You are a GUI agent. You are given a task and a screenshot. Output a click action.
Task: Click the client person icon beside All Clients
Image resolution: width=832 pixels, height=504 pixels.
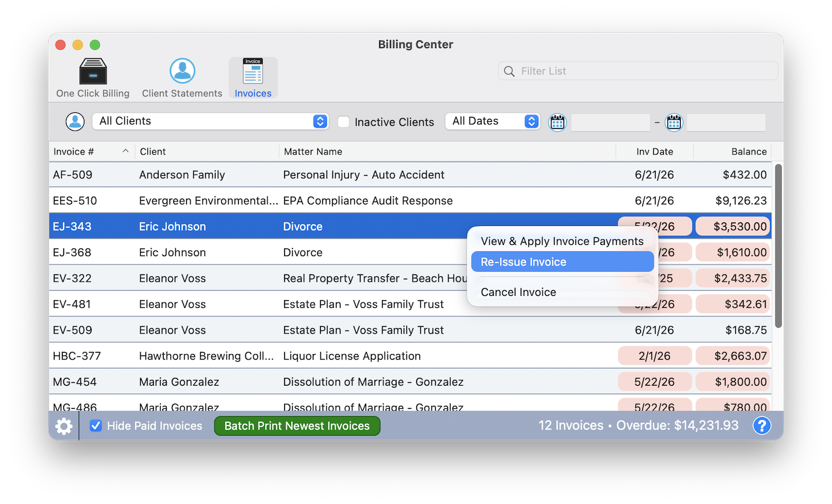coord(75,121)
